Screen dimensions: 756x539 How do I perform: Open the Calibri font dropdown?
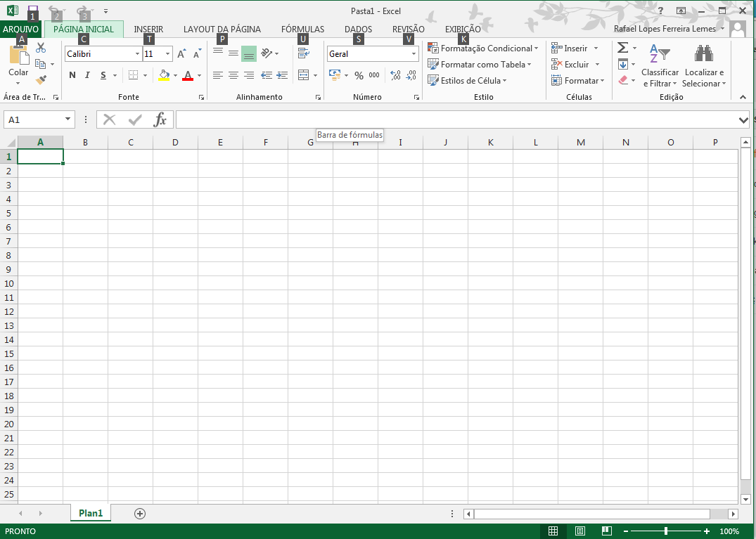[137, 53]
